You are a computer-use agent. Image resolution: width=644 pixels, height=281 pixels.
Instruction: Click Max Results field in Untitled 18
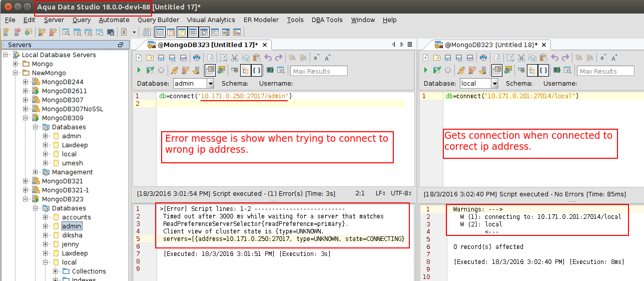[605, 71]
